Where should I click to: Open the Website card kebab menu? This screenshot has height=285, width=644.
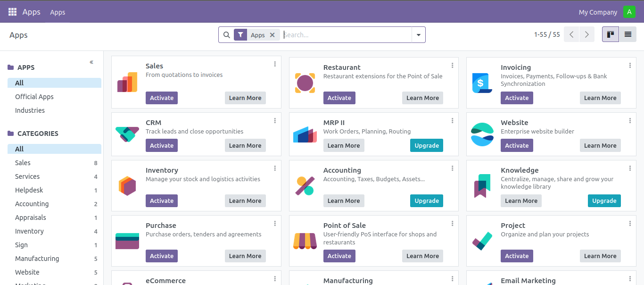point(630,121)
